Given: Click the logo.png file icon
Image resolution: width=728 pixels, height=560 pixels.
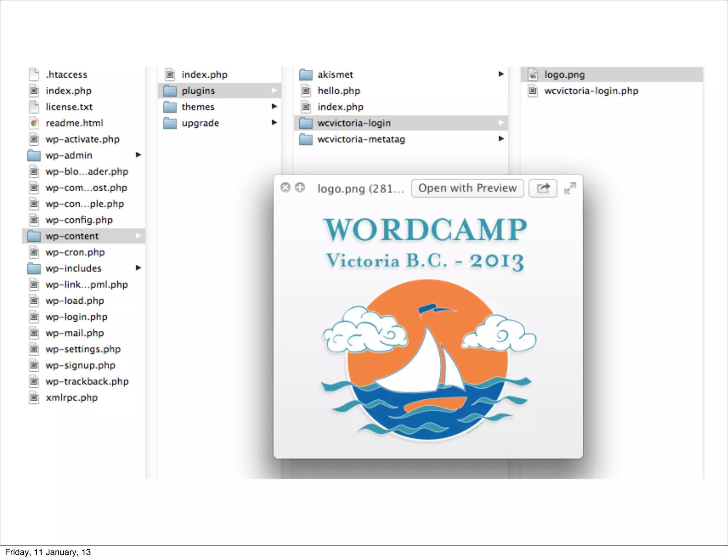Looking at the screenshot, I should 532,75.
